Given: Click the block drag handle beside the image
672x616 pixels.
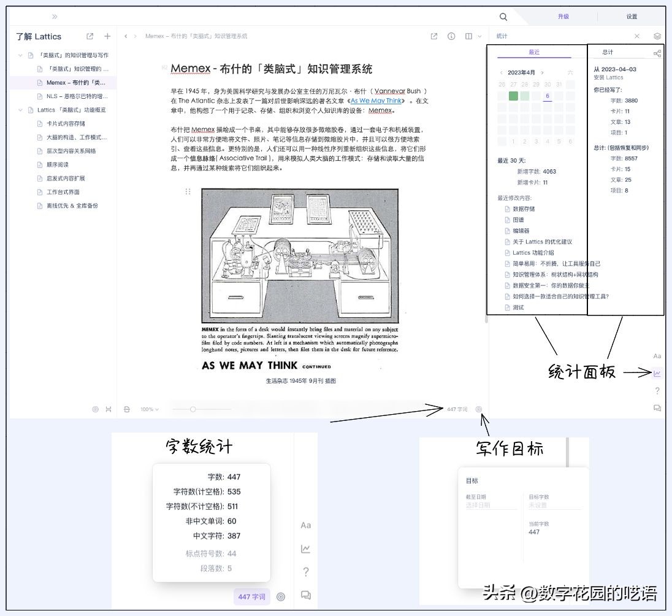Looking at the screenshot, I should pos(188,191).
